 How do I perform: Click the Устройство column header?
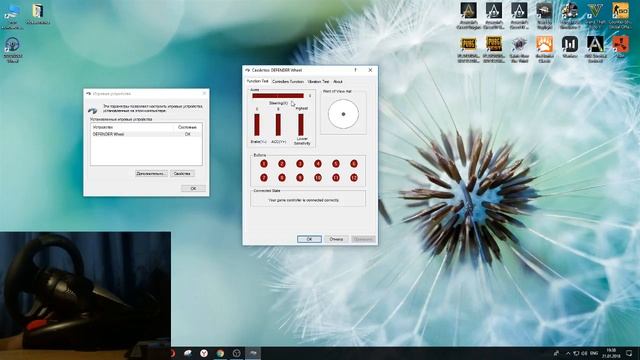tap(133, 127)
